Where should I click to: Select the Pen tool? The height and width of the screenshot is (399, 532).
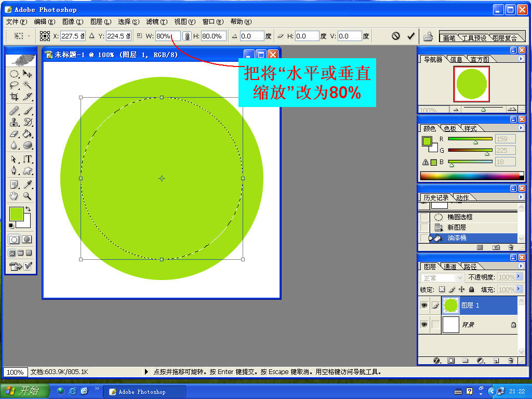(x=14, y=170)
